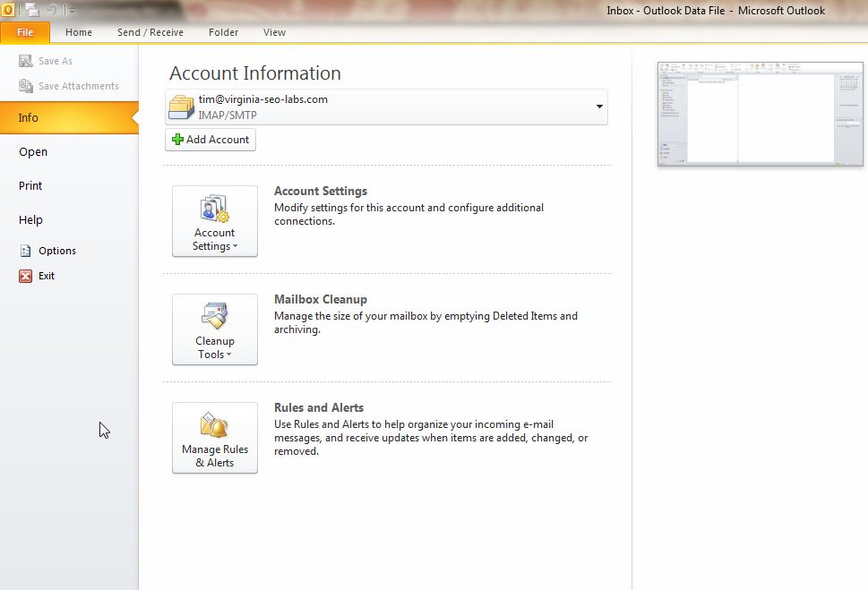This screenshot has width=868, height=590.
Task: Open the Help section in sidebar
Action: (30, 219)
